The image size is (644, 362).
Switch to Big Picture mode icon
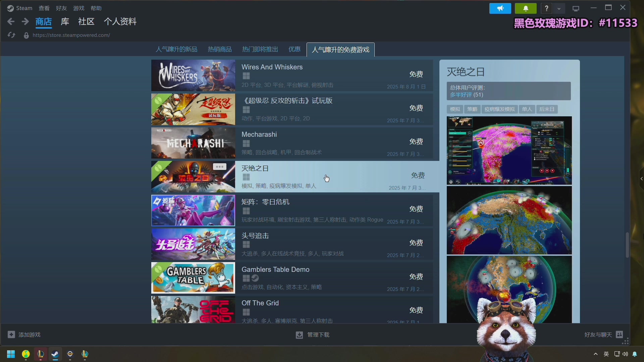click(x=576, y=8)
